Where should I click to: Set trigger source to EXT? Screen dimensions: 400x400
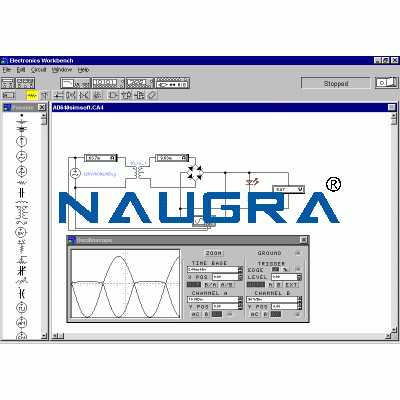click(291, 285)
